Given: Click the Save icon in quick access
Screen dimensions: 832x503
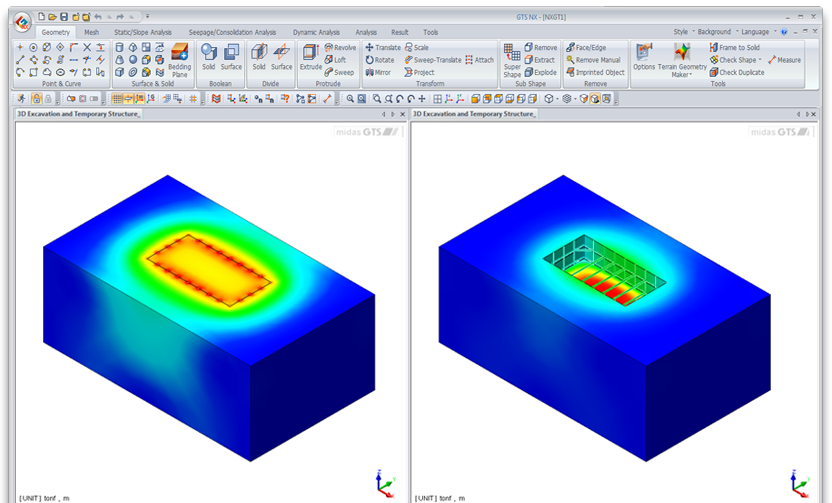Looking at the screenshot, I should tap(63, 17).
